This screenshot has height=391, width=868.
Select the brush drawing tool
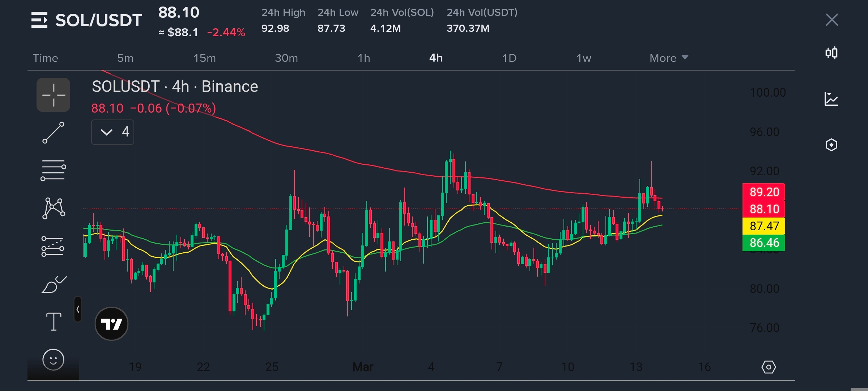[54, 285]
